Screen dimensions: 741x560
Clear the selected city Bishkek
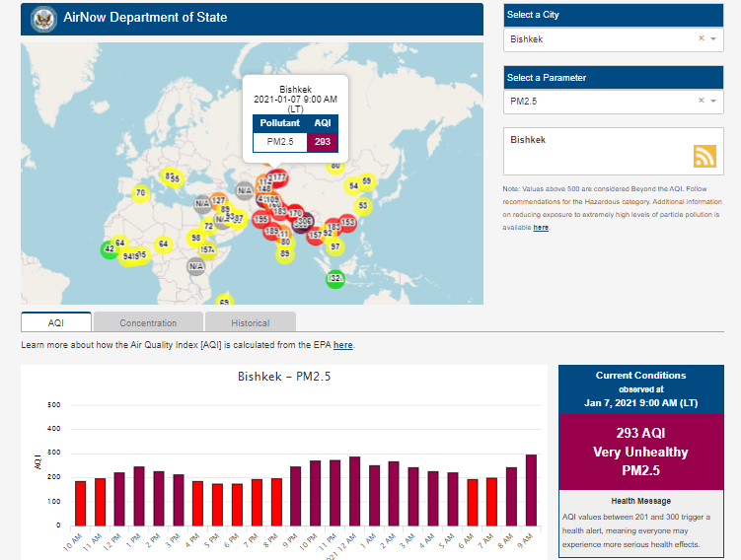point(702,38)
